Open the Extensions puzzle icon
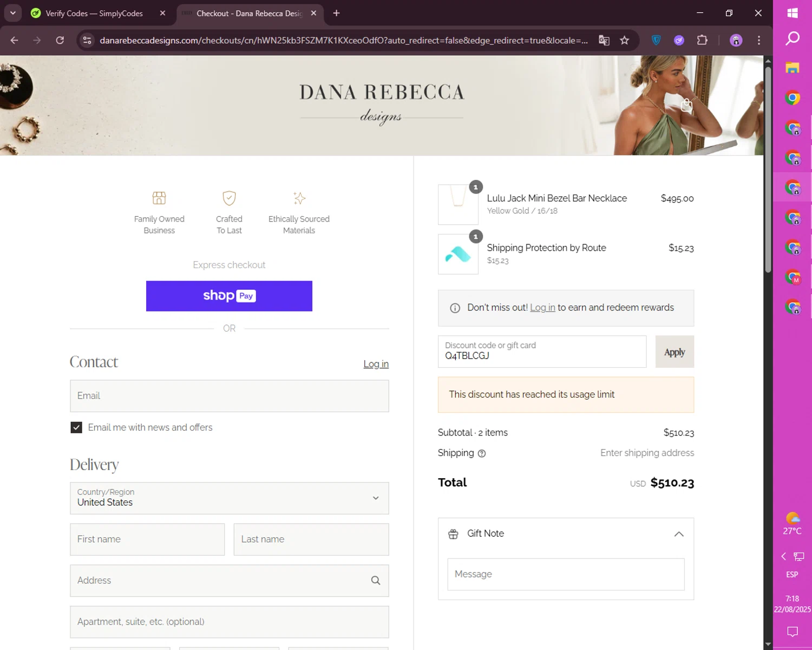Viewport: 812px width, 650px height. 702,40
